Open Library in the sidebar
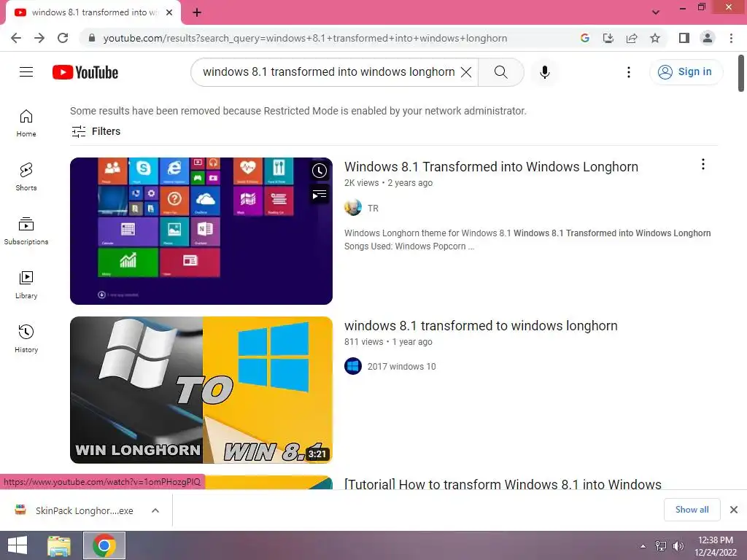Viewport: 747px width, 560px height. [x=26, y=285]
